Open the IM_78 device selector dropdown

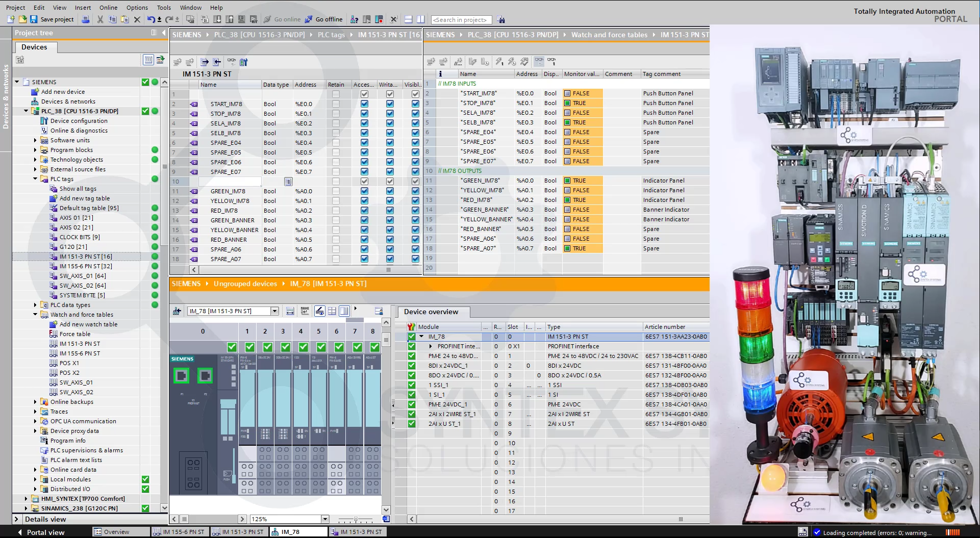[x=274, y=311]
